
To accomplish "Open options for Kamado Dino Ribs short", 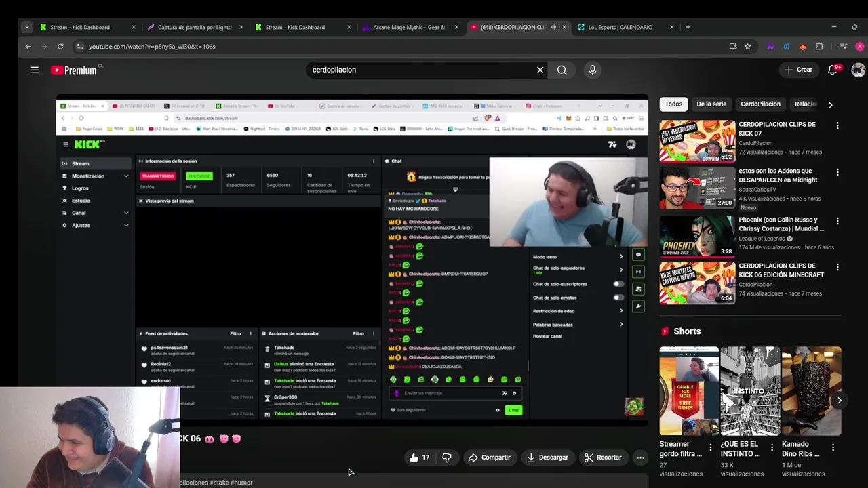I will (x=833, y=447).
